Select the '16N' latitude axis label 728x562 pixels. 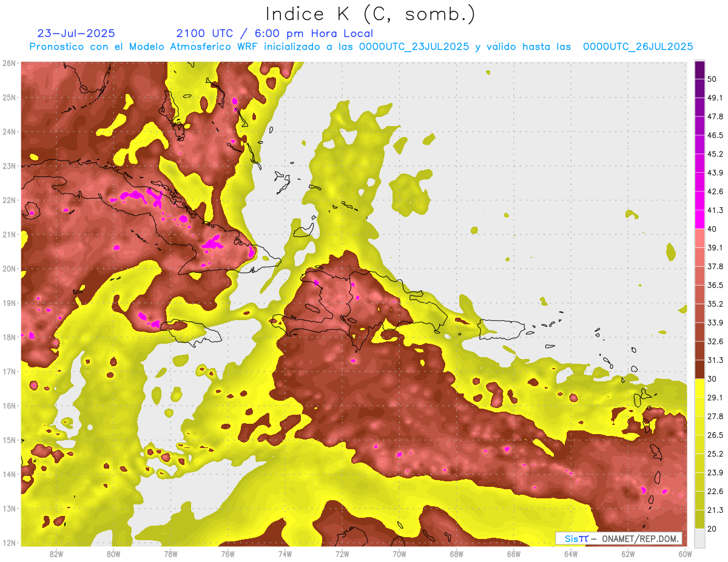point(9,406)
